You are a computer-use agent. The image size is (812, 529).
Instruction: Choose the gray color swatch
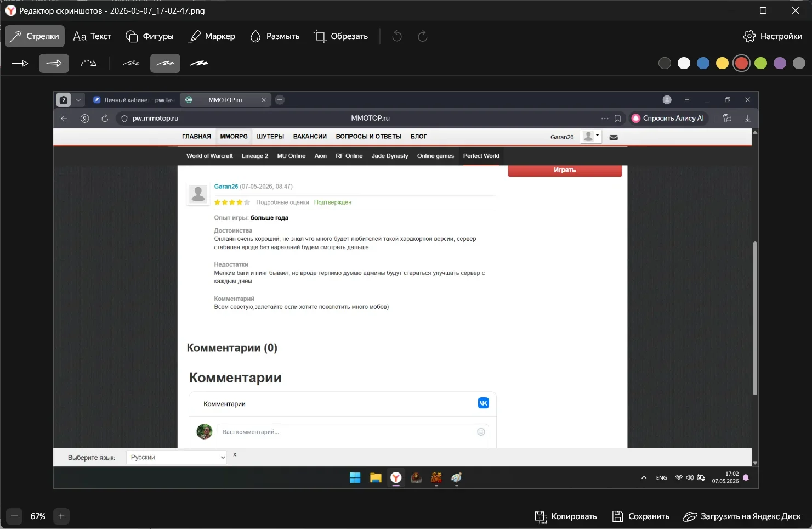pos(799,63)
